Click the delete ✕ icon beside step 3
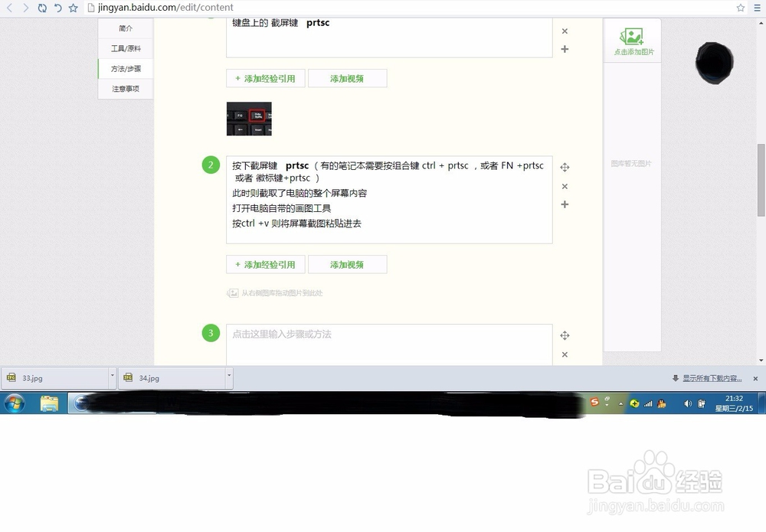 [565, 354]
